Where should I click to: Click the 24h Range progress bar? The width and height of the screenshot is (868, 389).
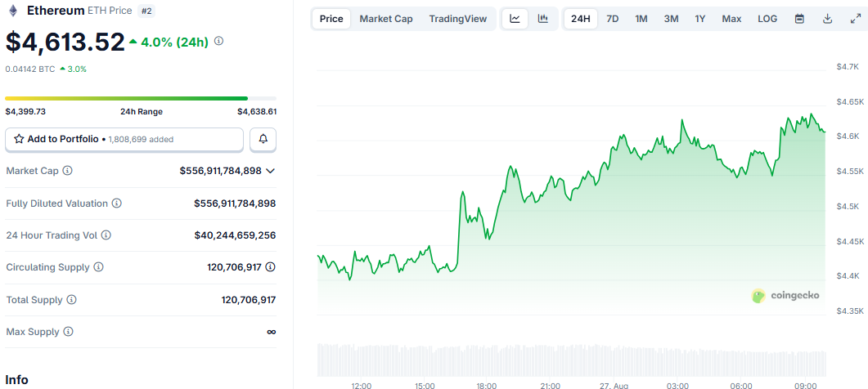click(141, 99)
